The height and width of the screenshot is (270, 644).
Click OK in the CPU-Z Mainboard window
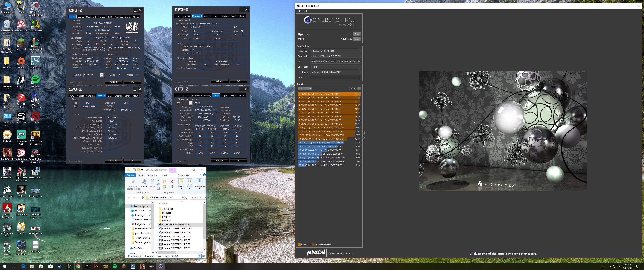(x=238, y=81)
